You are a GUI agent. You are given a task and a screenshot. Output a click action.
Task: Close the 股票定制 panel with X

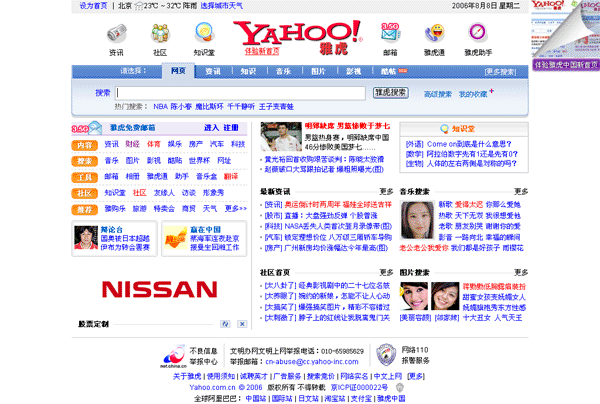pos(242,324)
